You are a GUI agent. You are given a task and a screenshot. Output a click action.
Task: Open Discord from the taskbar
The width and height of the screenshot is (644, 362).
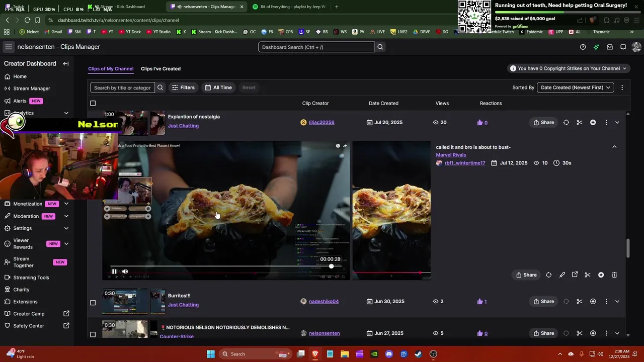tap(389, 354)
